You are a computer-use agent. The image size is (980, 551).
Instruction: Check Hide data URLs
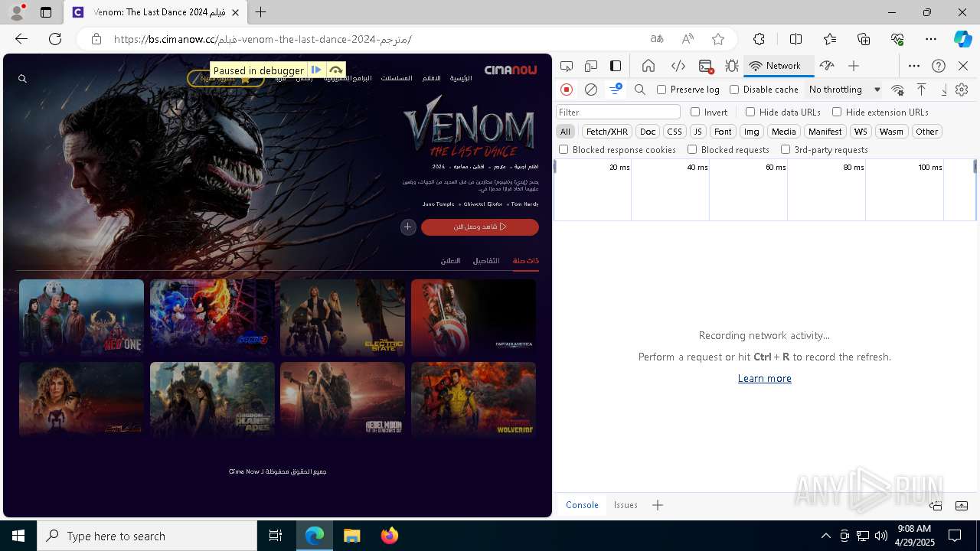(750, 112)
